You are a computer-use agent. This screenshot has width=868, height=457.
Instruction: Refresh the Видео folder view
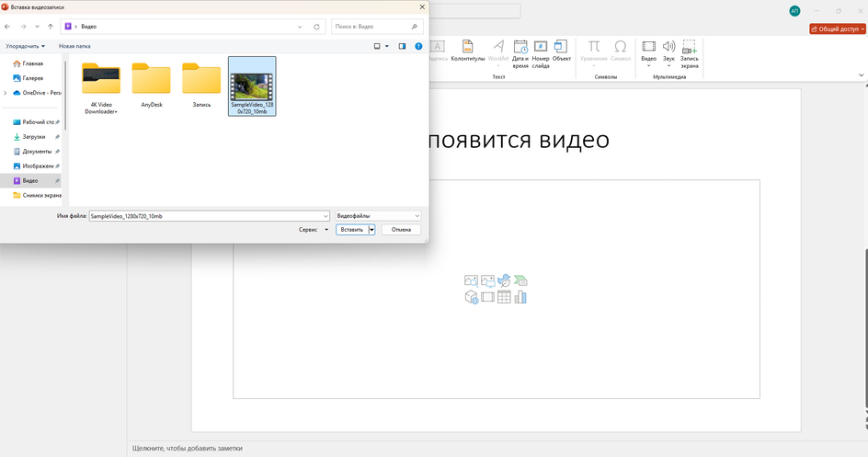click(316, 27)
